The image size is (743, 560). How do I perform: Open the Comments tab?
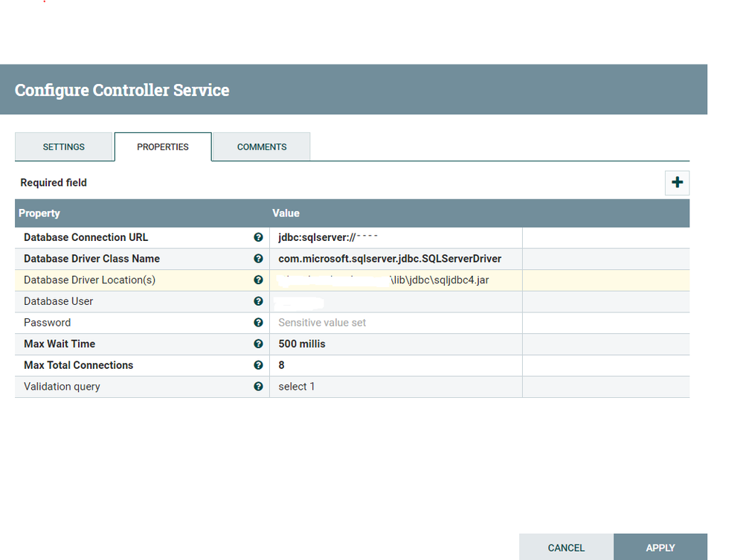pos(262,147)
